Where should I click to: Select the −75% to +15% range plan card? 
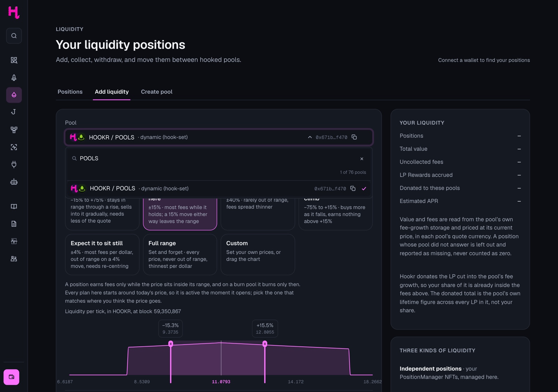pos(335,214)
